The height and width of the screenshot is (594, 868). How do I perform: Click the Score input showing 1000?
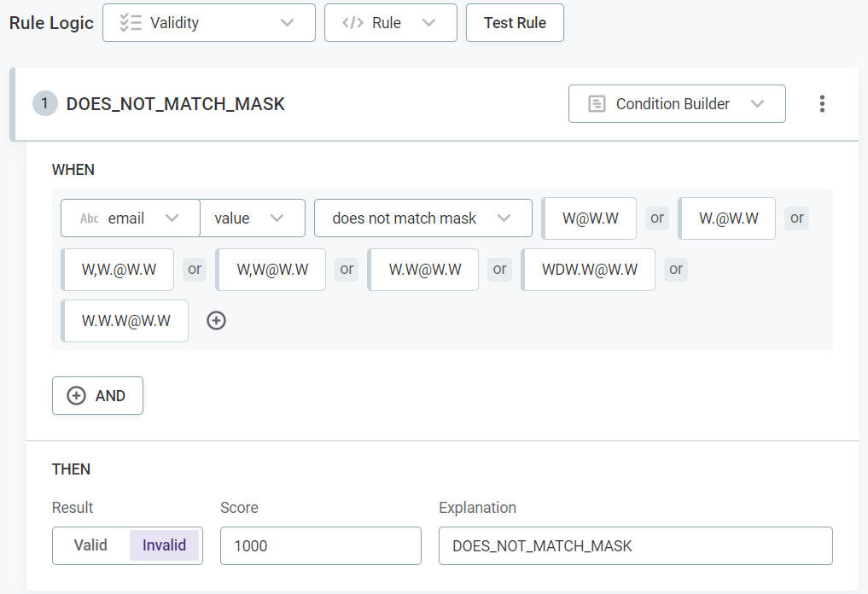(x=320, y=545)
